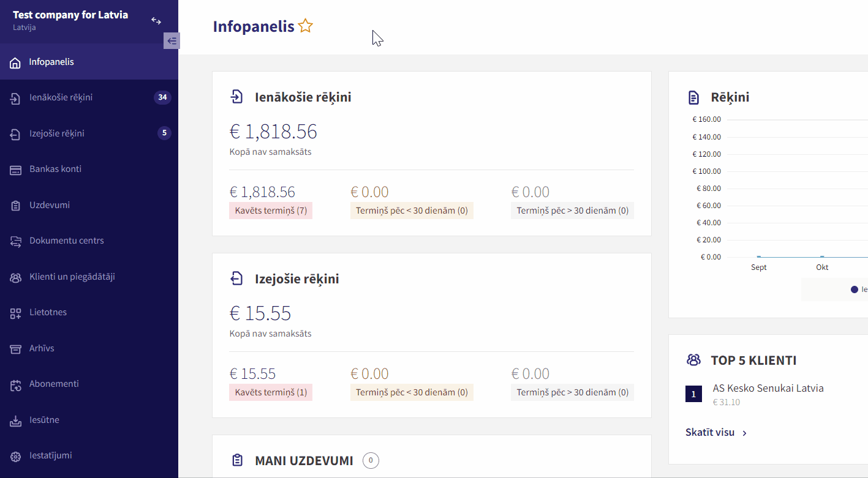Image resolution: width=868 pixels, height=478 pixels.
Task: Collapse the sidebar with the arrow toggle
Action: click(x=172, y=41)
